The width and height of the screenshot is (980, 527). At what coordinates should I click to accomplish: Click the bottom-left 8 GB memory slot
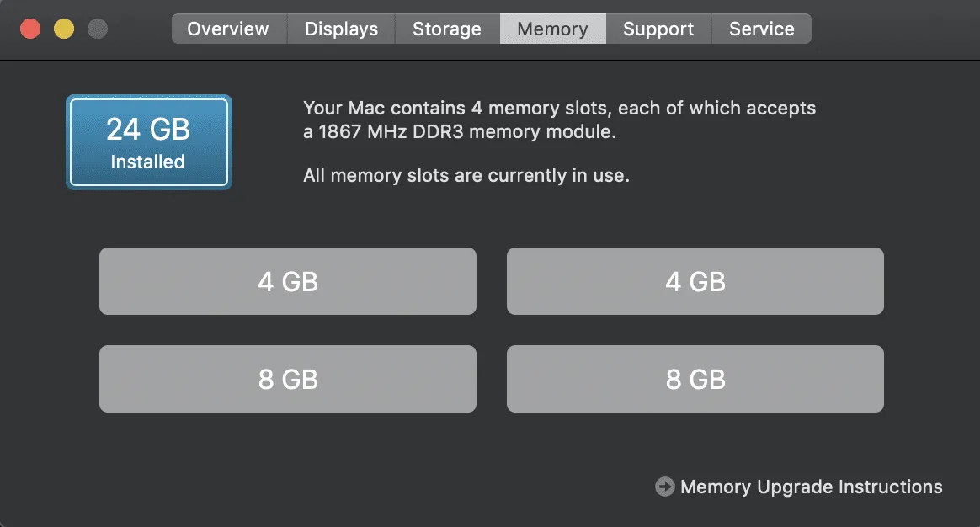288,379
